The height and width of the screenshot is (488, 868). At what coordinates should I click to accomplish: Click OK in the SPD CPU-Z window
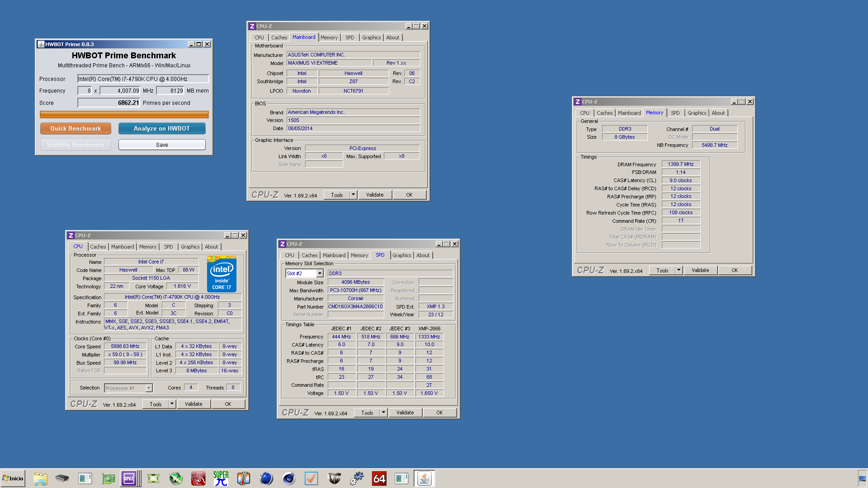tap(439, 413)
